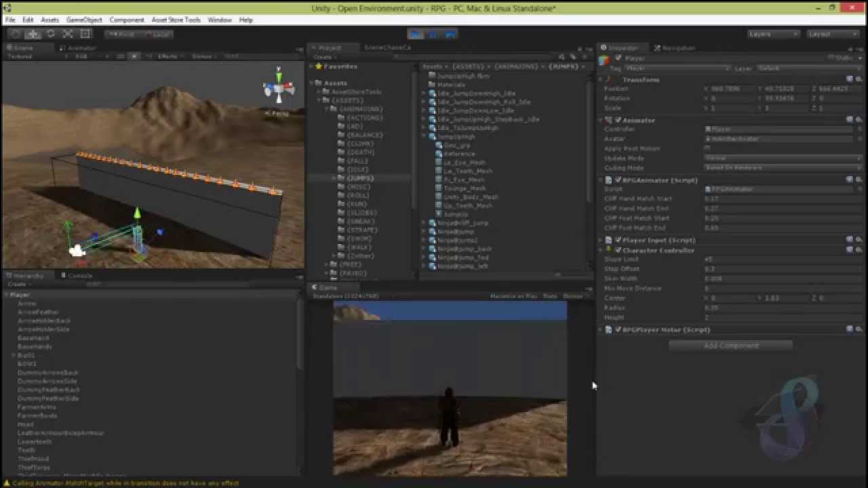The height and width of the screenshot is (488, 868).
Task: Click the Position X input field
Action: point(730,89)
